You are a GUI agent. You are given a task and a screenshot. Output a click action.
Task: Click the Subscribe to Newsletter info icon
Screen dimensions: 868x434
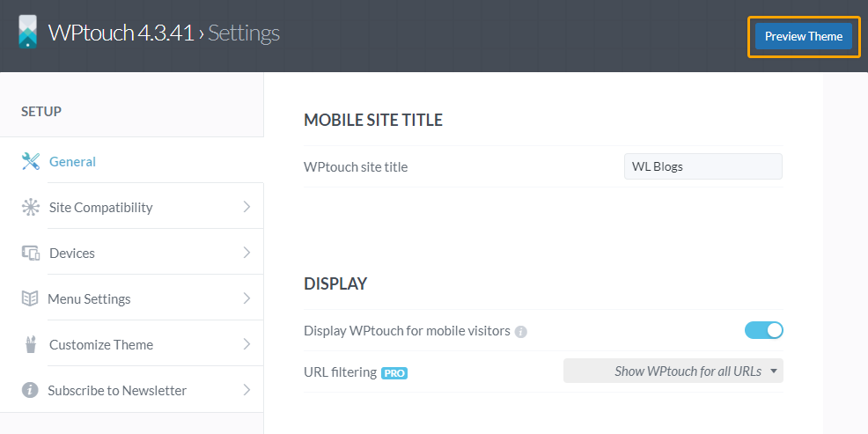coord(30,390)
